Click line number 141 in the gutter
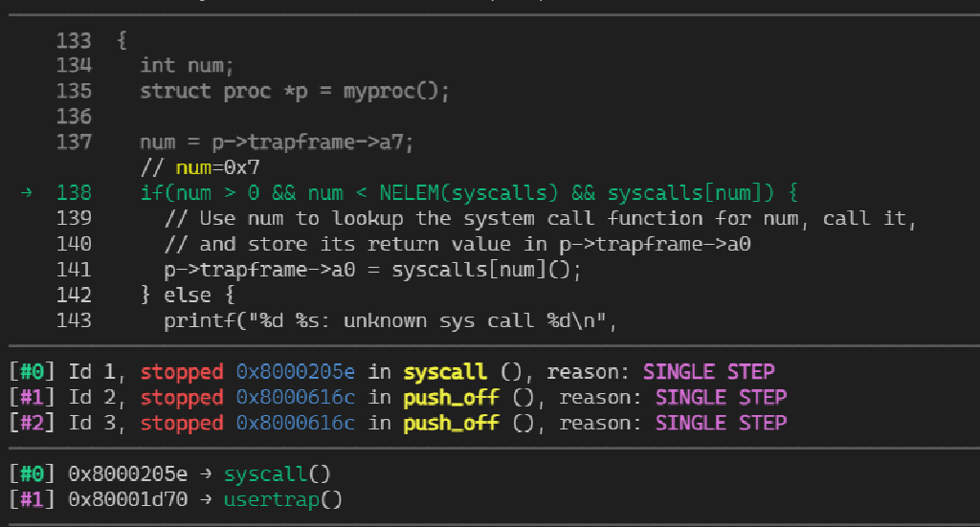 74,270
